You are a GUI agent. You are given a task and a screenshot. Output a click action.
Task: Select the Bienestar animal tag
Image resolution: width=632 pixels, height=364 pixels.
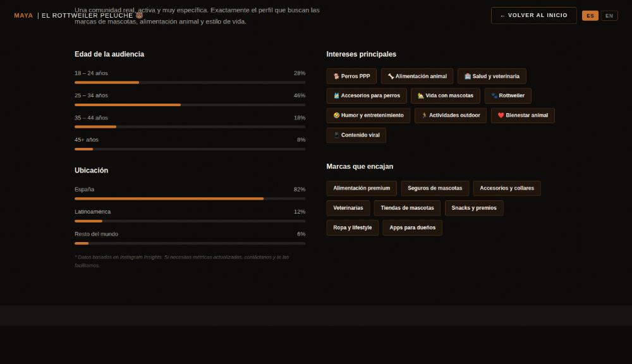point(523,115)
